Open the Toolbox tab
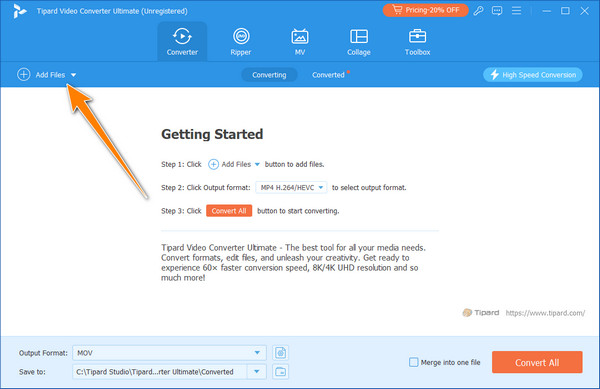This screenshot has height=389, width=600. (x=417, y=42)
